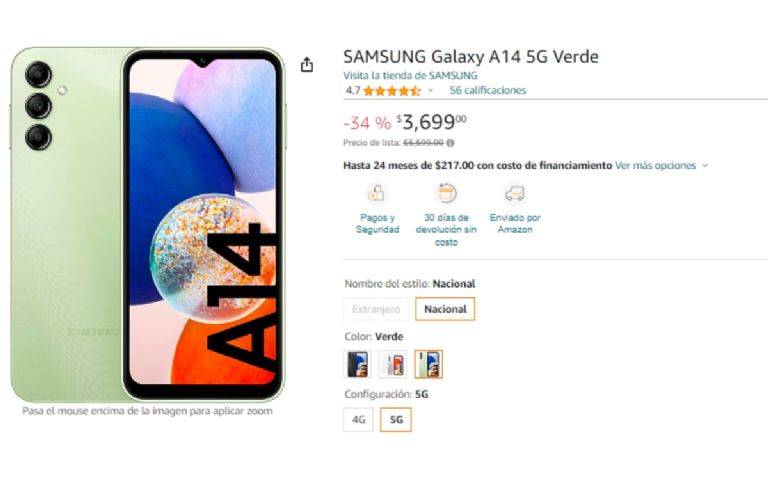Click the Galaxy A14 main product image

pos(147,224)
